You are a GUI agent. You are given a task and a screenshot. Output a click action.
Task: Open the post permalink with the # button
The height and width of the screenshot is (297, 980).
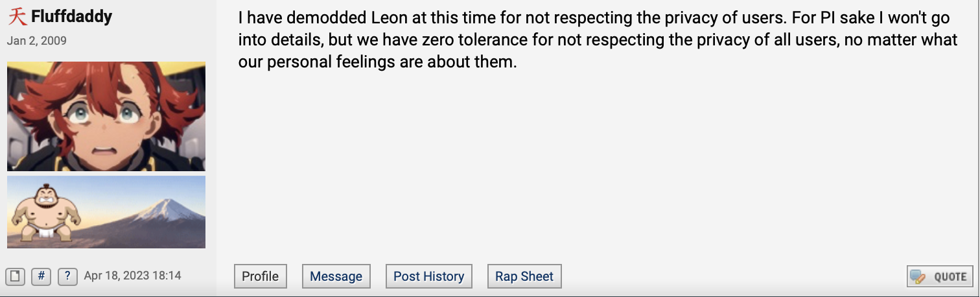coord(41,276)
